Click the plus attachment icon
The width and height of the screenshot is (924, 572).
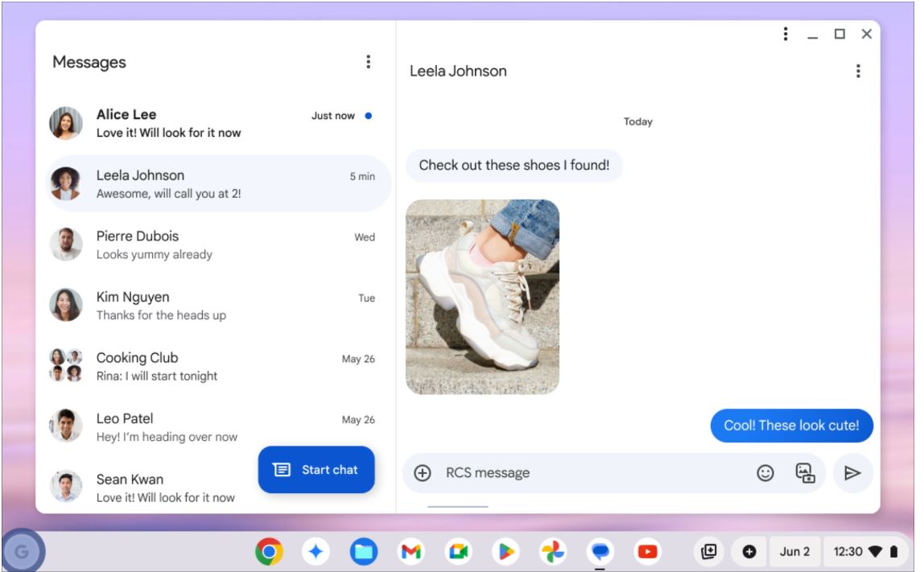click(423, 473)
